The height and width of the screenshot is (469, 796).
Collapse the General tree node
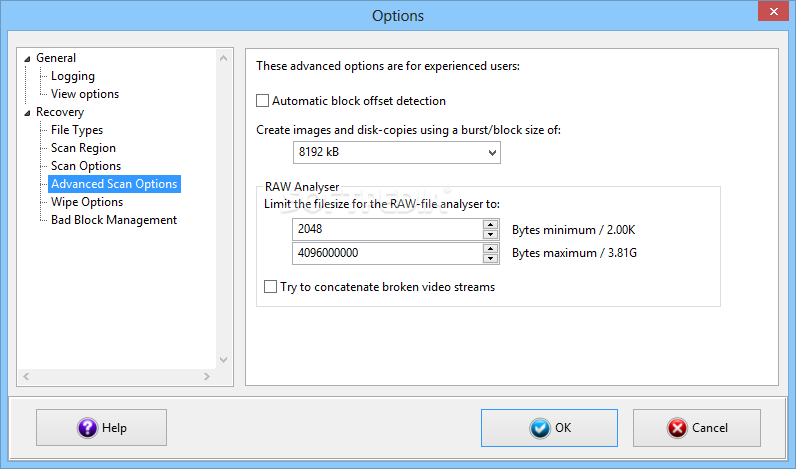pos(27,59)
